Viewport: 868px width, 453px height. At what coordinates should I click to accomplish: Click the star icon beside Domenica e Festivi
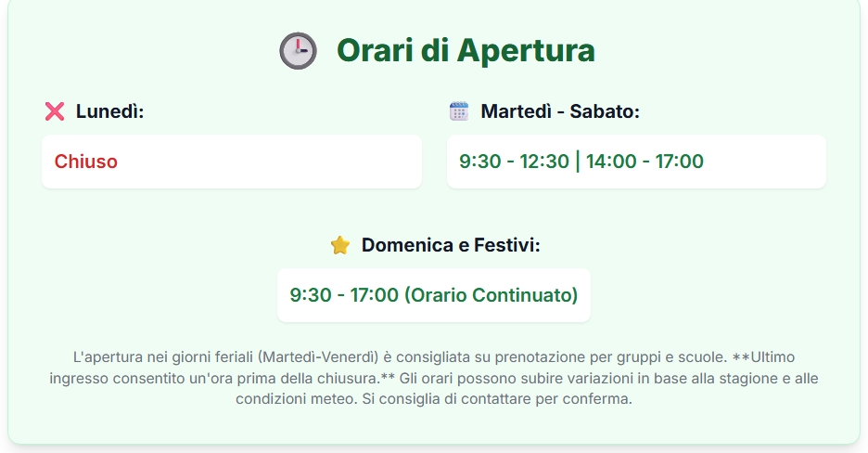(x=340, y=246)
